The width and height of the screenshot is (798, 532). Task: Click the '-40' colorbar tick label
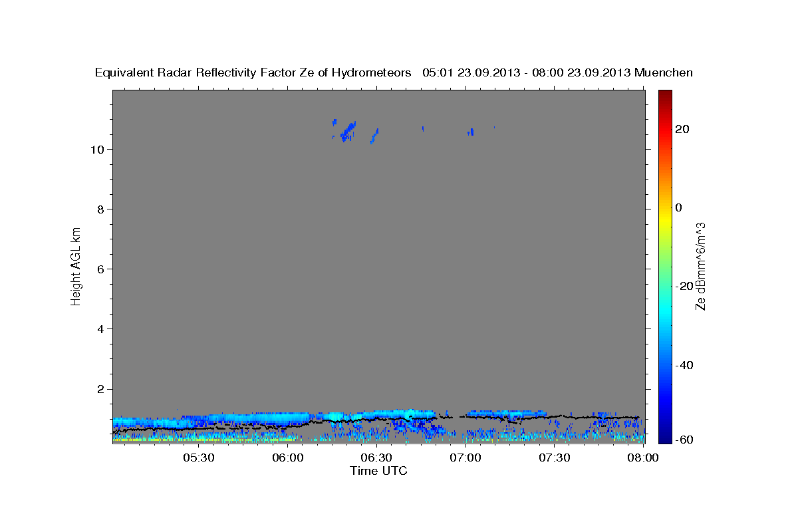(684, 365)
